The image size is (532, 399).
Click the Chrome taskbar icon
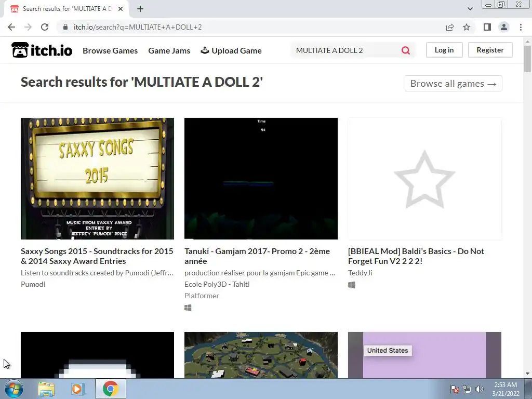click(x=110, y=389)
